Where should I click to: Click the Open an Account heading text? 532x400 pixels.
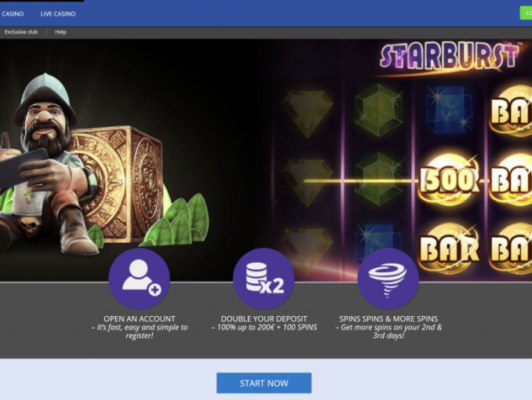(x=140, y=319)
